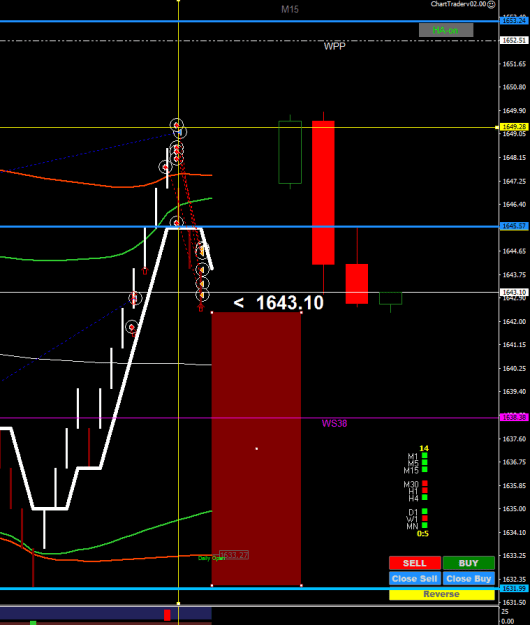Click the red SELL button
The width and height of the screenshot is (530, 625).
coord(415,563)
